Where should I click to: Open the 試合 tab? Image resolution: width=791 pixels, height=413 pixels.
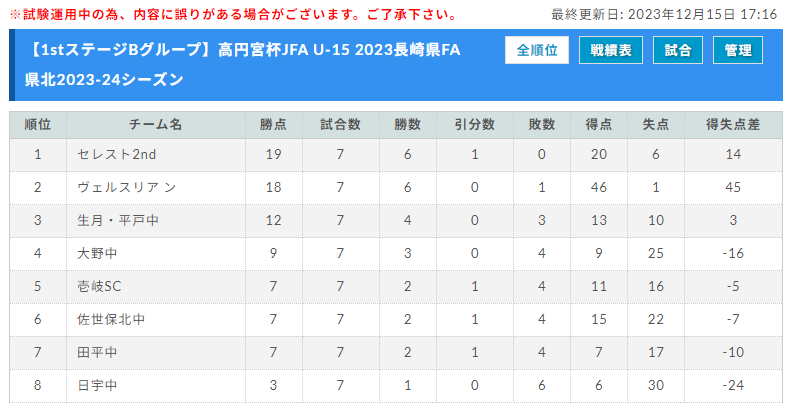(677, 50)
